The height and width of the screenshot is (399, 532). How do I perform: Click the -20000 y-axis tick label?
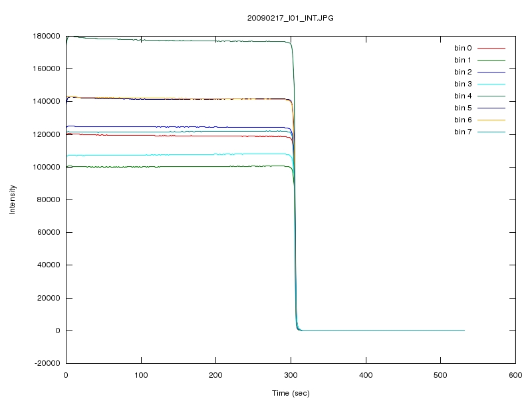[x=47, y=363]
